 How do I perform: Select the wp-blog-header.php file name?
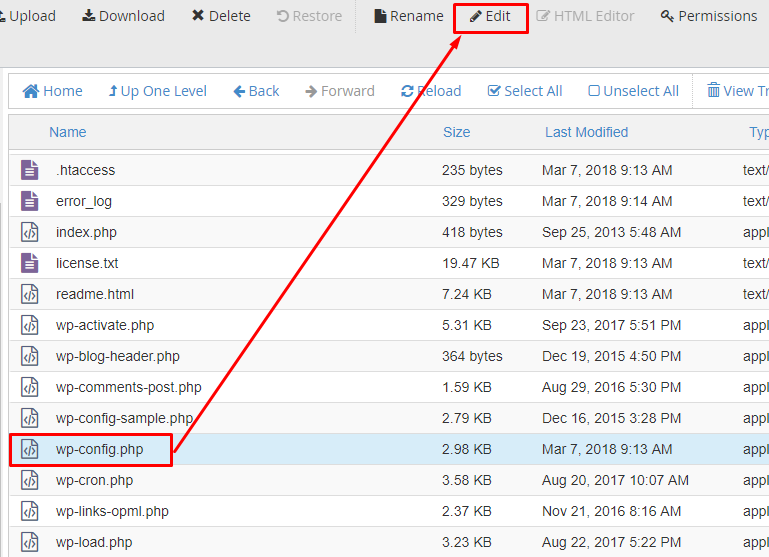118,356
